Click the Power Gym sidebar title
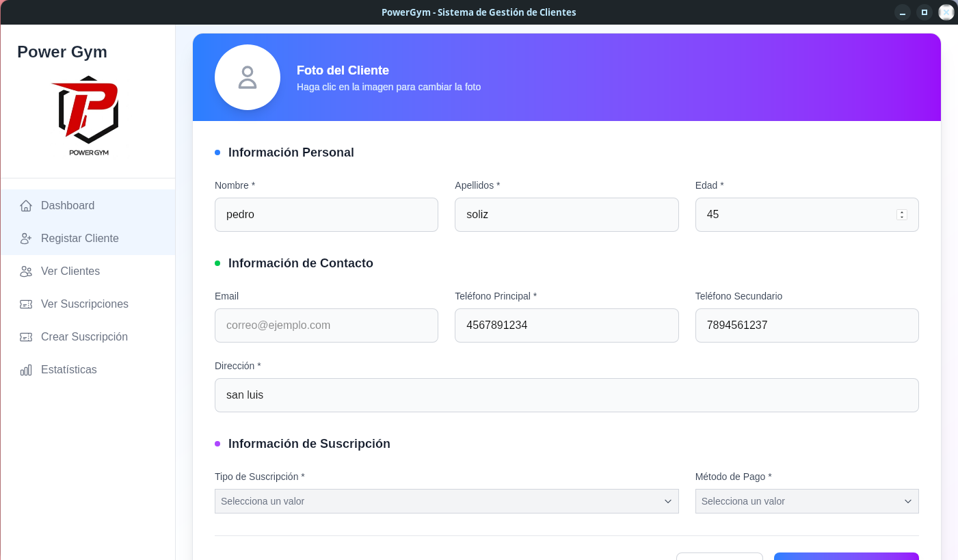The image size is (958, 560). tap(62, 52)
